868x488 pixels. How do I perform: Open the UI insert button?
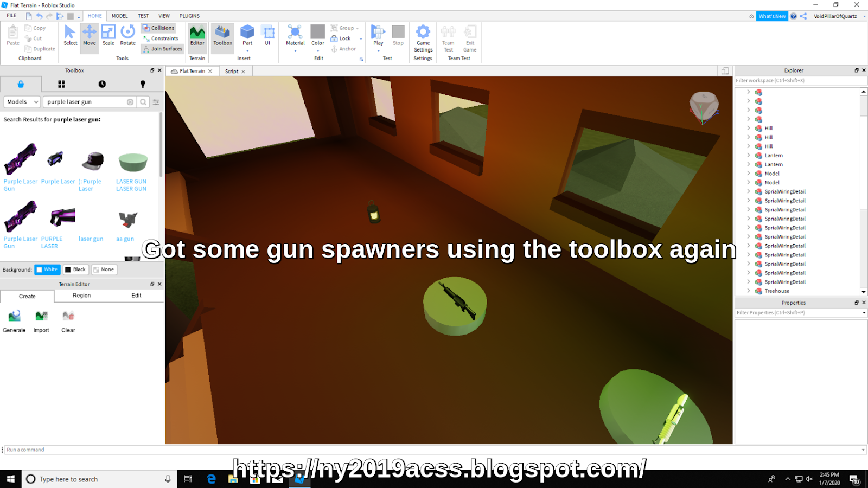coord(267,36)
